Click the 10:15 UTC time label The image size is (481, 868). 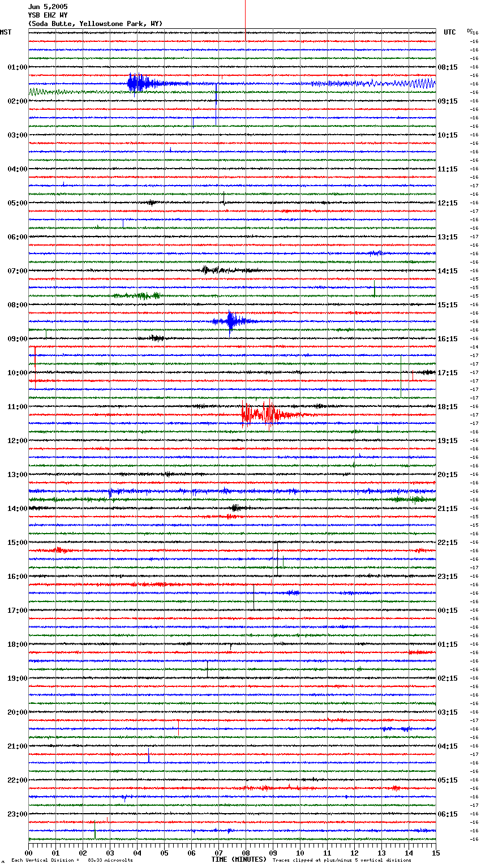click(x=448, y=135)
